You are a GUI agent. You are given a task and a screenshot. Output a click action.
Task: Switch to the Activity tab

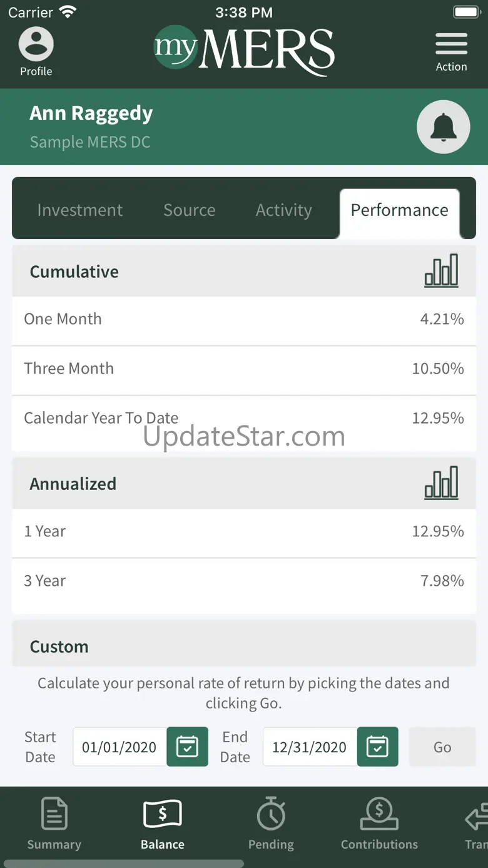[283, 210]
